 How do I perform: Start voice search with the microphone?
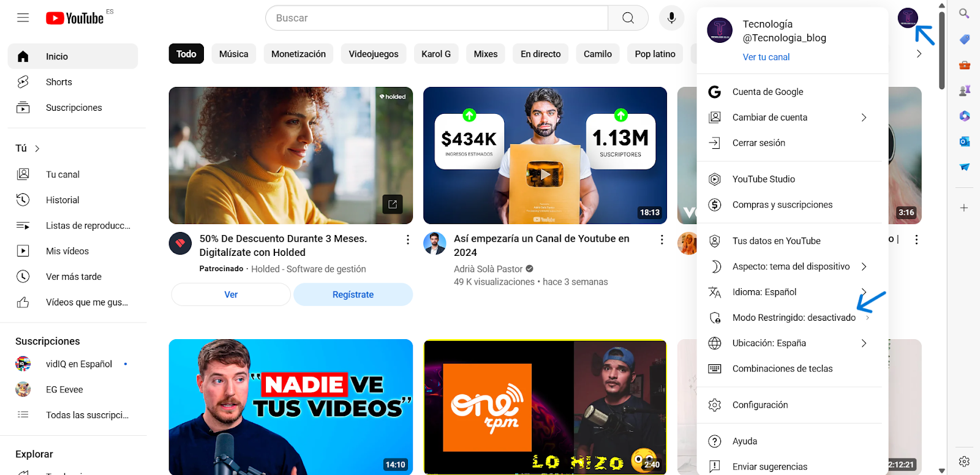[x=671, y=18]
